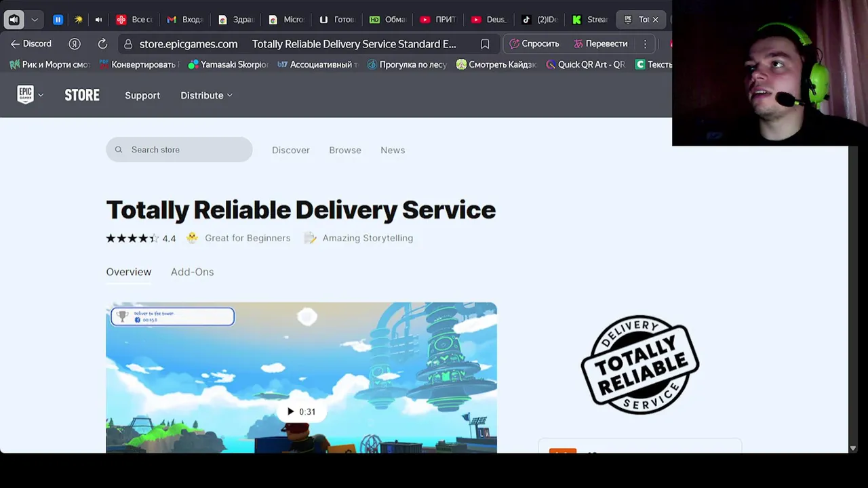
Task: Click the padlock site security icon
Action: (127, 44)
